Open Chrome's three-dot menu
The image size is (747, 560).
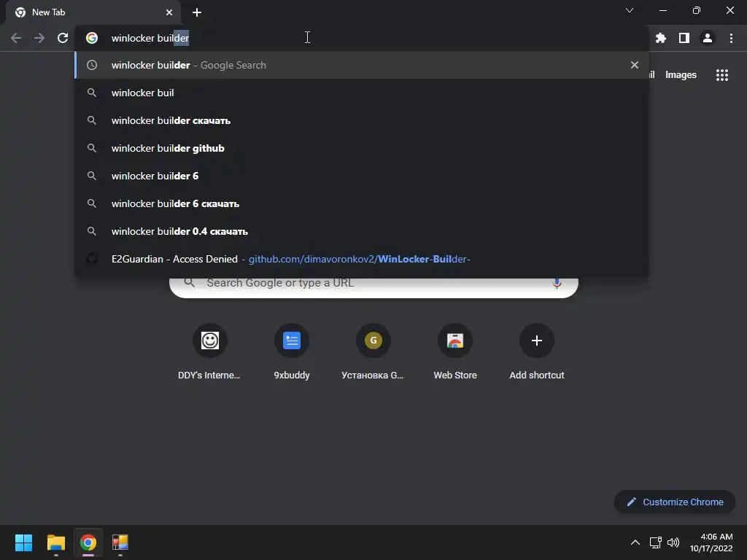(731, 38)
